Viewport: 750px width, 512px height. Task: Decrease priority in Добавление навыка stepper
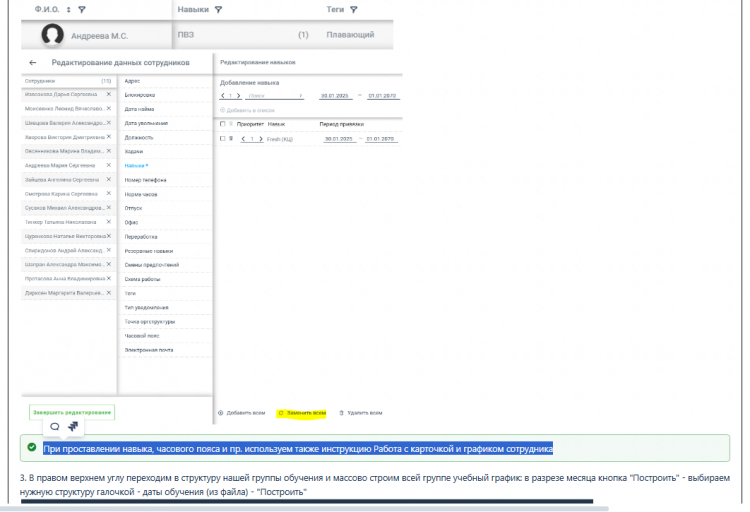click(223, 96)
